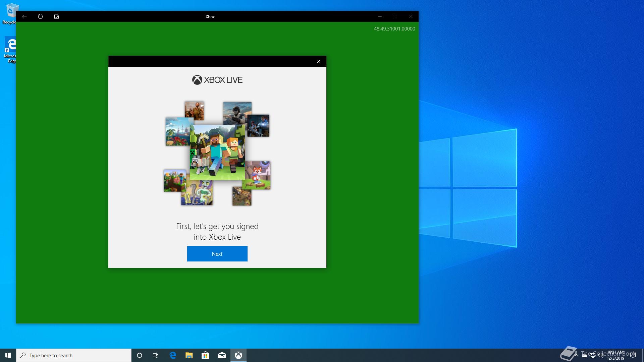The width and height of the screenshot is (644, 362).
Task: Launch Edge from the taskbar
Action: (173, 355)
